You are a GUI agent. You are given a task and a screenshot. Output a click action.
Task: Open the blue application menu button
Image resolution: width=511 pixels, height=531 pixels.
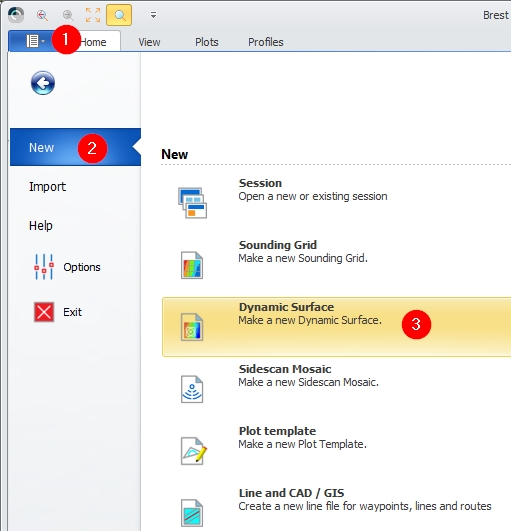click(x=35, y=41)
